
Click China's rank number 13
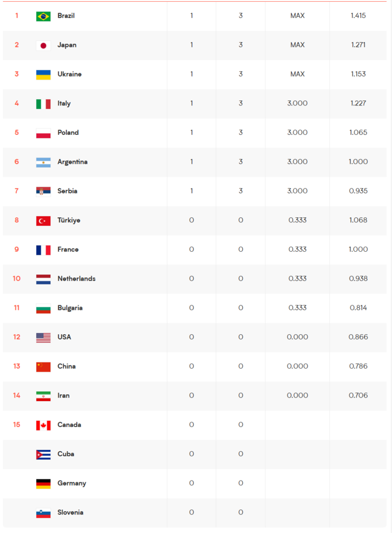pyautogui.click(x=17, y=366)
